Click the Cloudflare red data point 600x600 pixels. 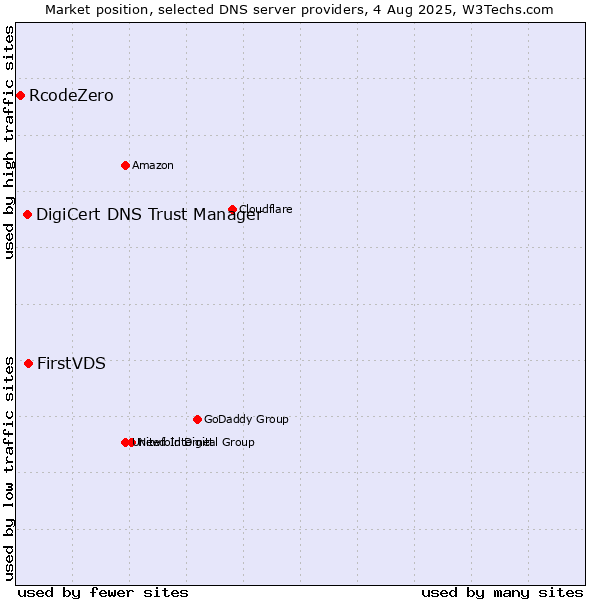pos(232,209)
